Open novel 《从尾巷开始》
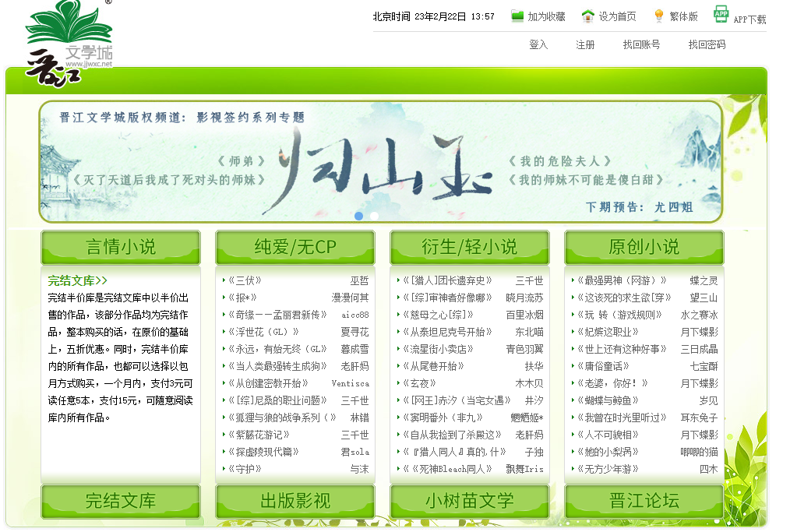The width and height of the screenshot is (790, 532). point(433,366)
